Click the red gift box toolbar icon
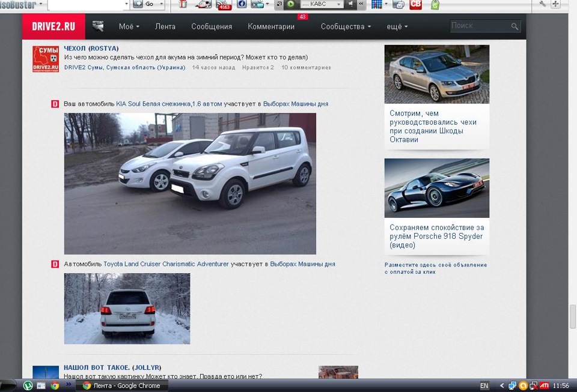 tap(183, 4)
